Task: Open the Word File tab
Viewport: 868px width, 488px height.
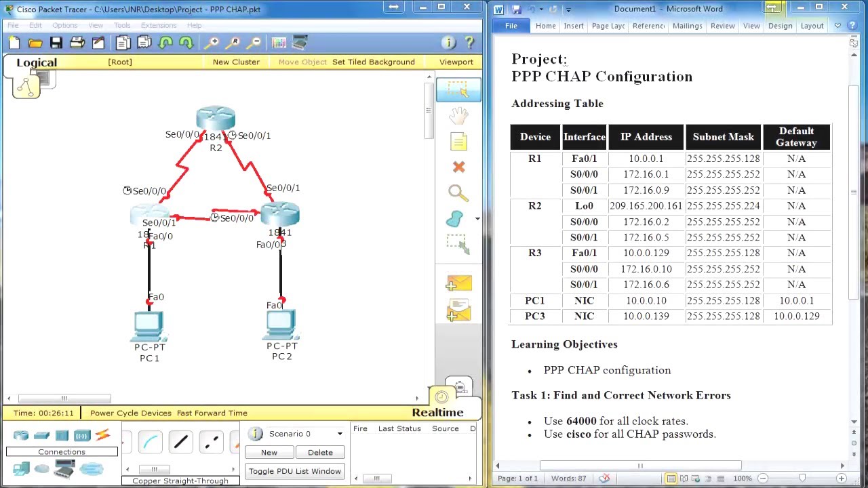Action: click(x=511, y=26)
